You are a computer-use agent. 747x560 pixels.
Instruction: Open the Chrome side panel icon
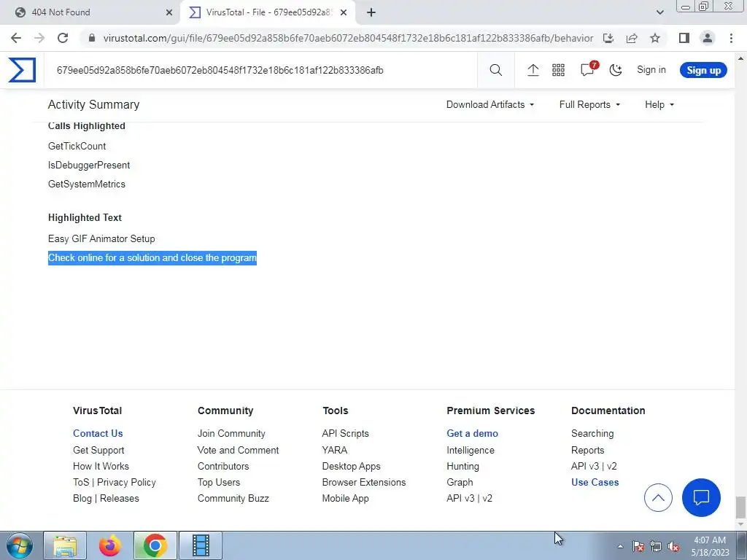pyautogui.click(x=684, y=38)
